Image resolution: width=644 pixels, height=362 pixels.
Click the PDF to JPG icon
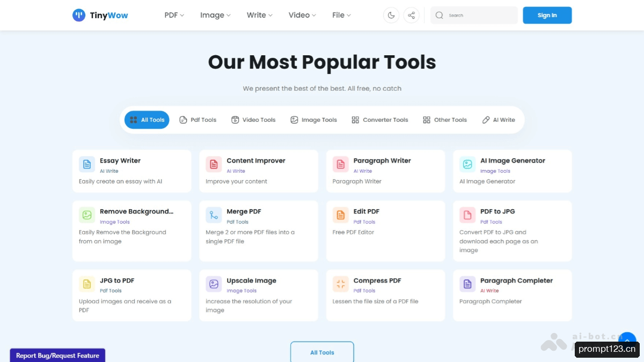coord(467,215)
